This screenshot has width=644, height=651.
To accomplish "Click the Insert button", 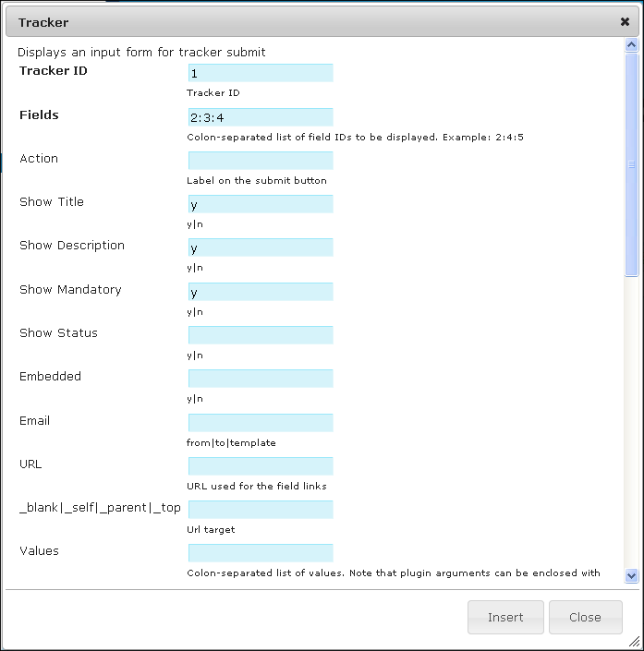I will [x=505, y=617].
